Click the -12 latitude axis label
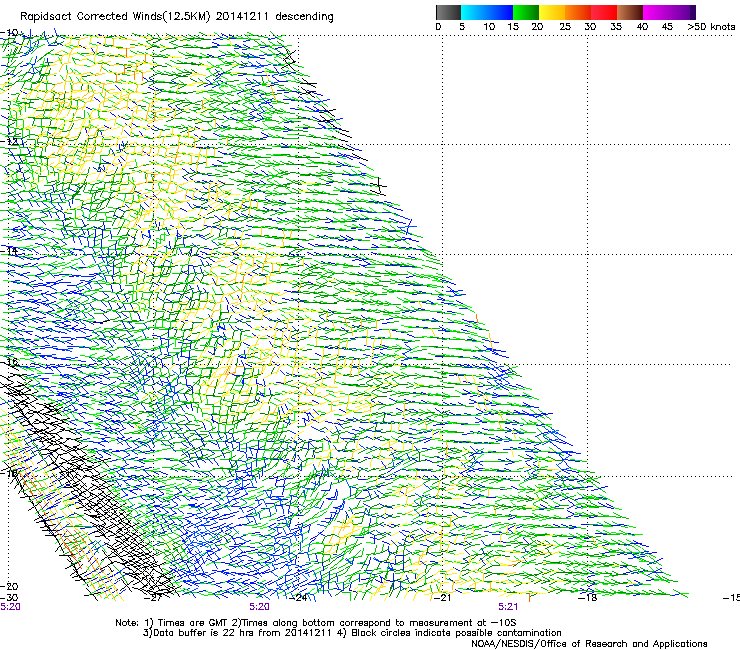The width and height of the screenshot is (740, 650). pos(9,141)
